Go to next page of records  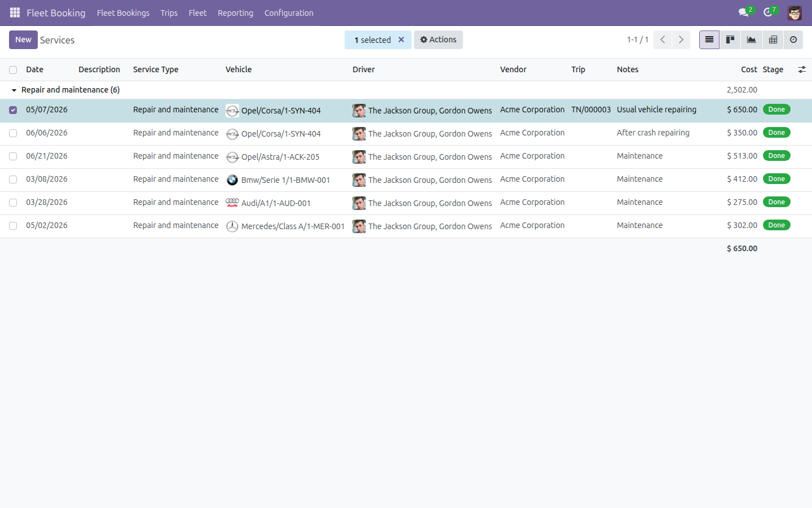point(681,40)
